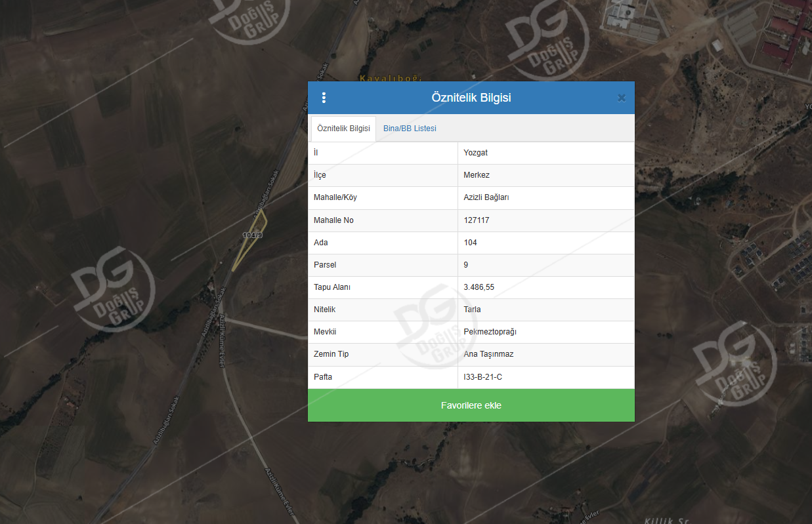Click the Zemin Tip value Ana Taşınmaz

pyautogui.click(x=488, y=354)
